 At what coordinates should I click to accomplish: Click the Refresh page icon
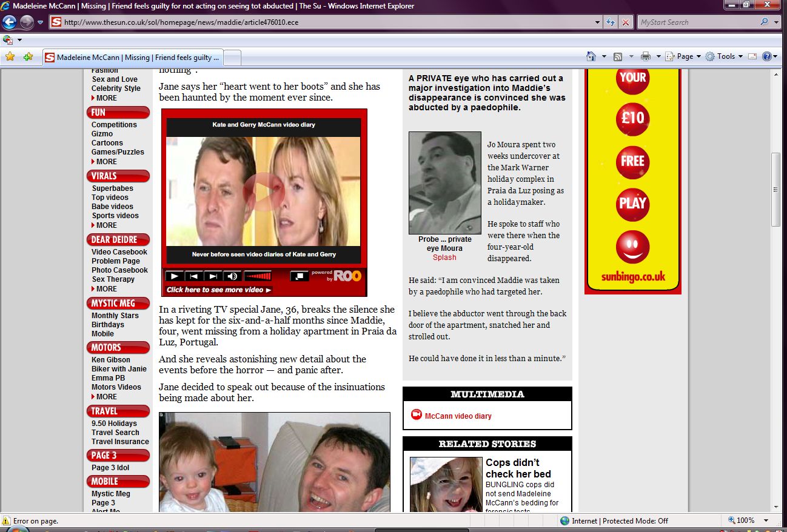coord(611,22)
